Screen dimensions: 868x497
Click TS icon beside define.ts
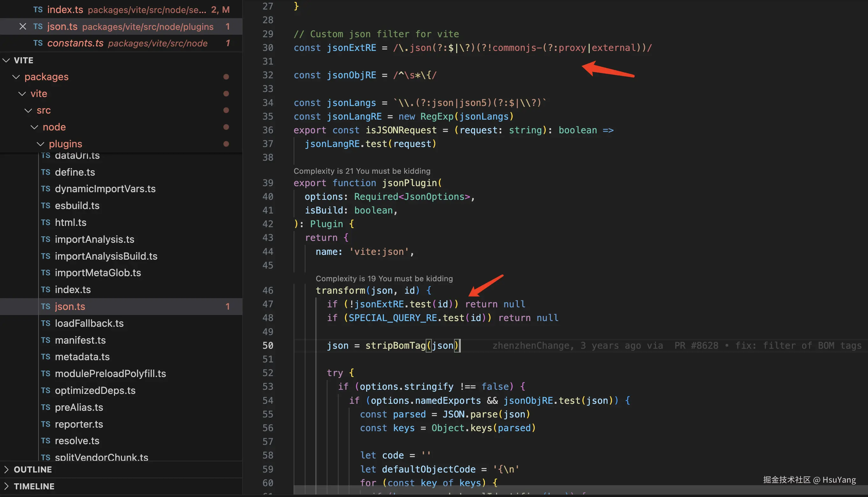(x=46, y=172)
